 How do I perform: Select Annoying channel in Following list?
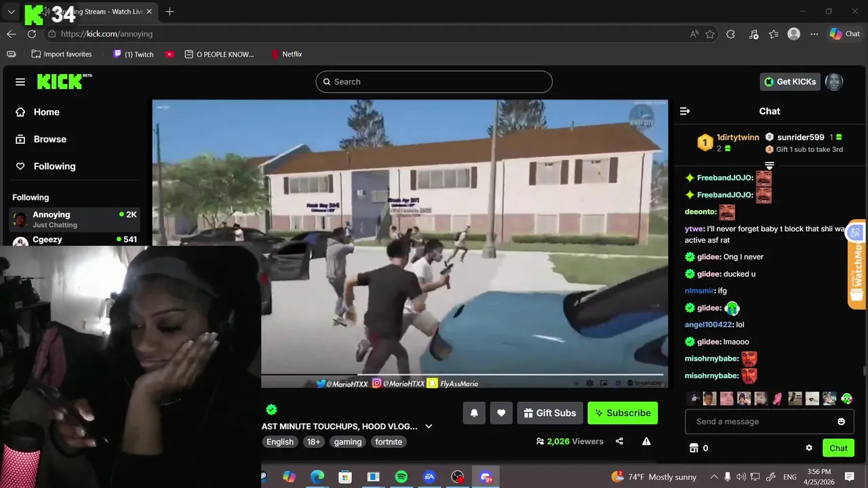(75, 219)
